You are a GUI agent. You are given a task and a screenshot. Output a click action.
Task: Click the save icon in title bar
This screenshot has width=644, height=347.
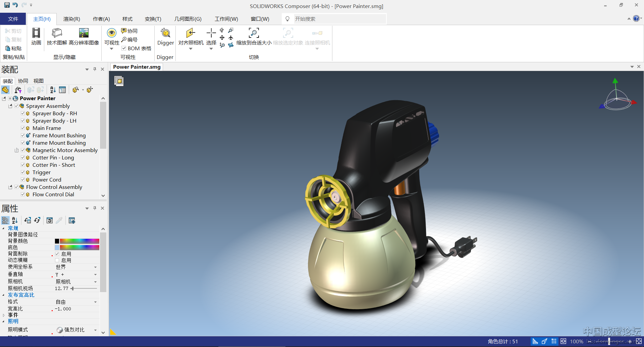[x=7, y=5]
